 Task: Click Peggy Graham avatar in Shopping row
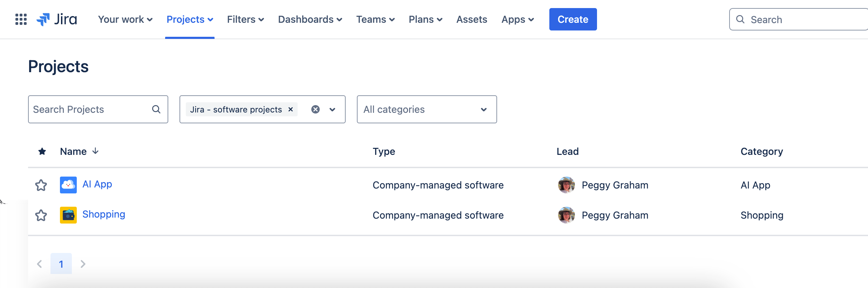pyautogui.click(x=567, y=215)
